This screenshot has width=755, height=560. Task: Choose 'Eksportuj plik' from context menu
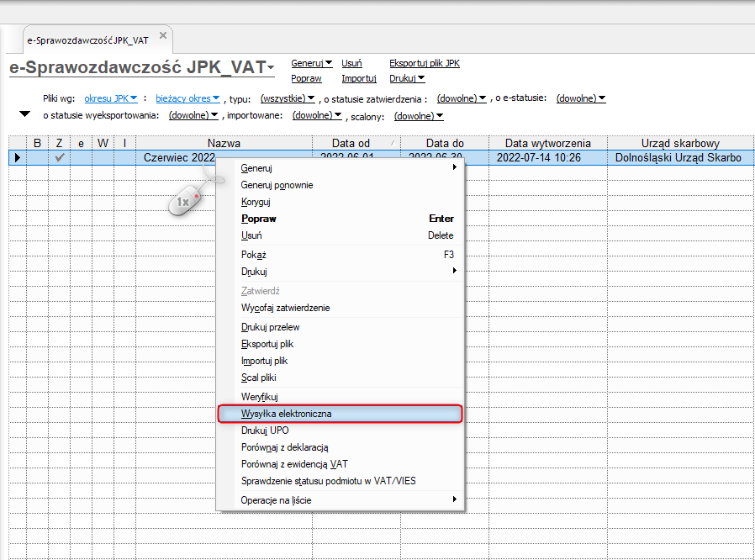(x=340, y=344)
